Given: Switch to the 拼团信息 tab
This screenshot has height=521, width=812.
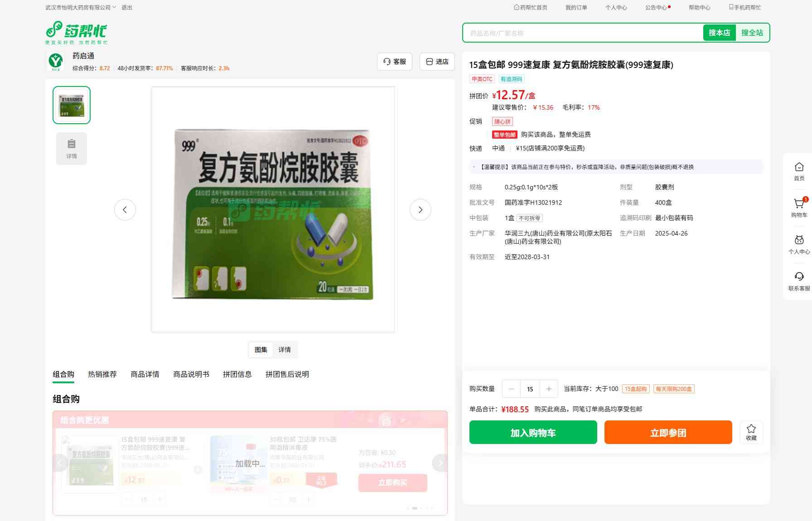Looking at the screenshot, I should pyautogui.click(x=237, y=374).
